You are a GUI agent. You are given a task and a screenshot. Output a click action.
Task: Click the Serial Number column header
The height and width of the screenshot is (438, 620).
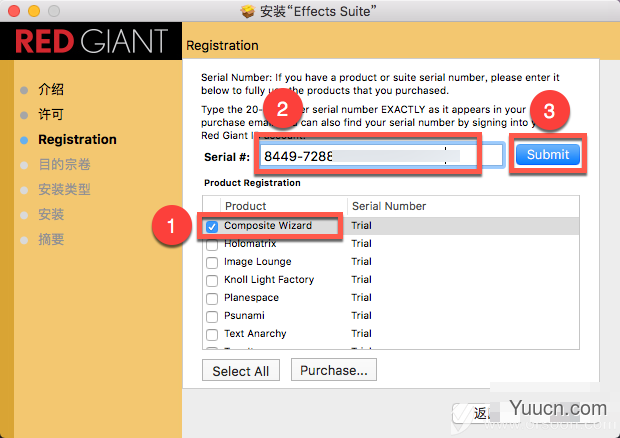[389, 206]
